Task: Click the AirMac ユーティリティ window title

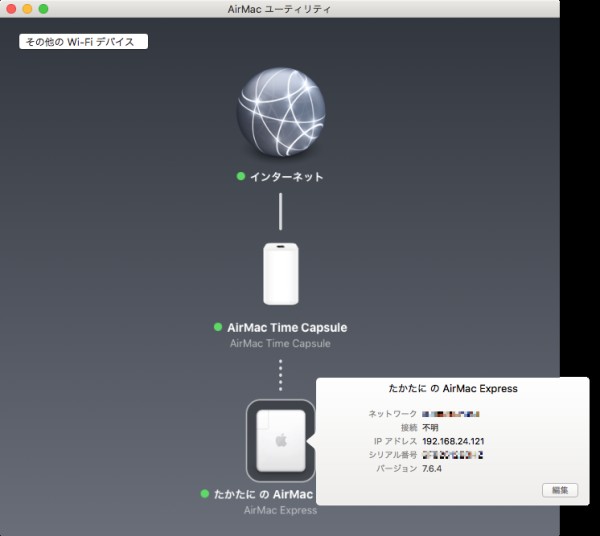Action: (x=279, y=9)
